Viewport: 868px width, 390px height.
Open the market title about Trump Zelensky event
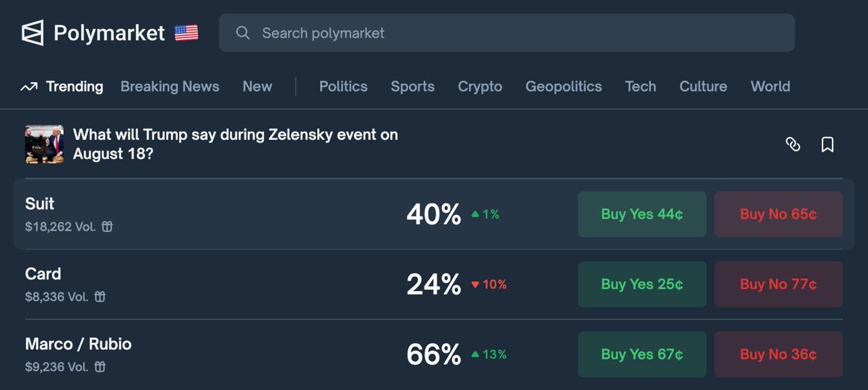coord(235,144)
